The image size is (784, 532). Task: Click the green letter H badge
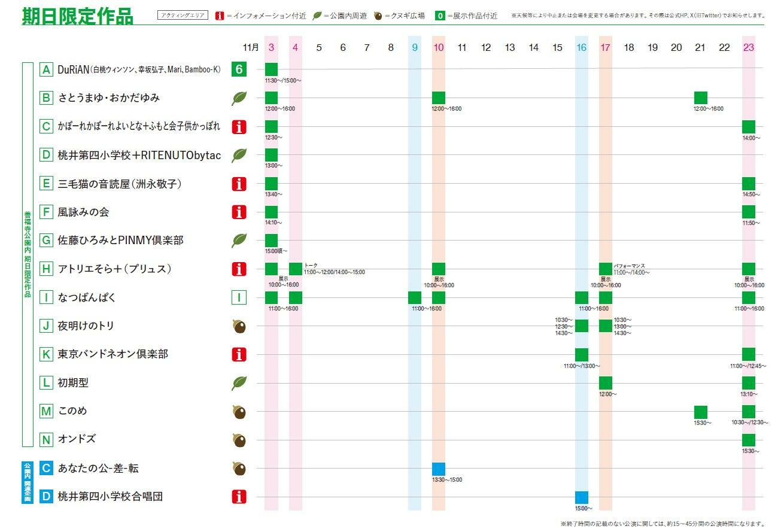click(x=46, y=269)
